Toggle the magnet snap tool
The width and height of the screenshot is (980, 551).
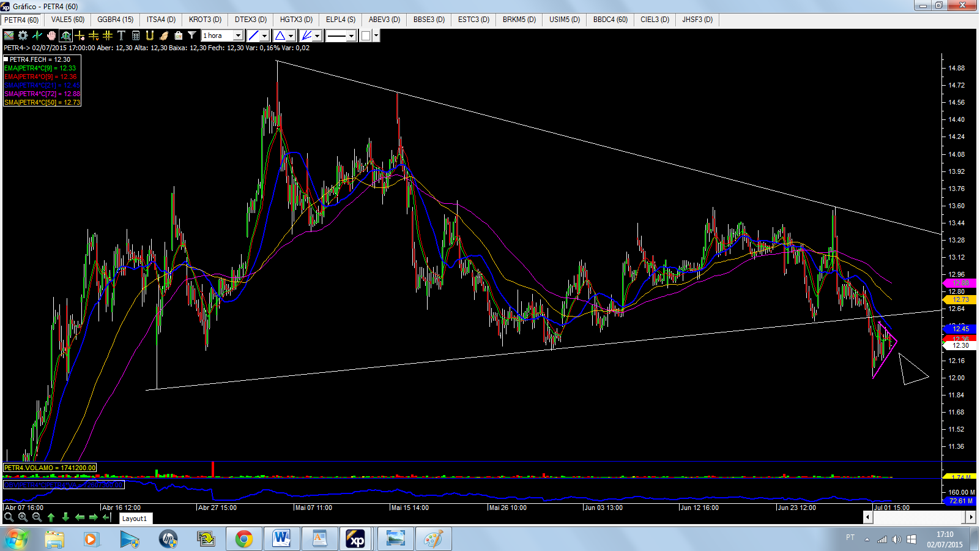[150, 36]
